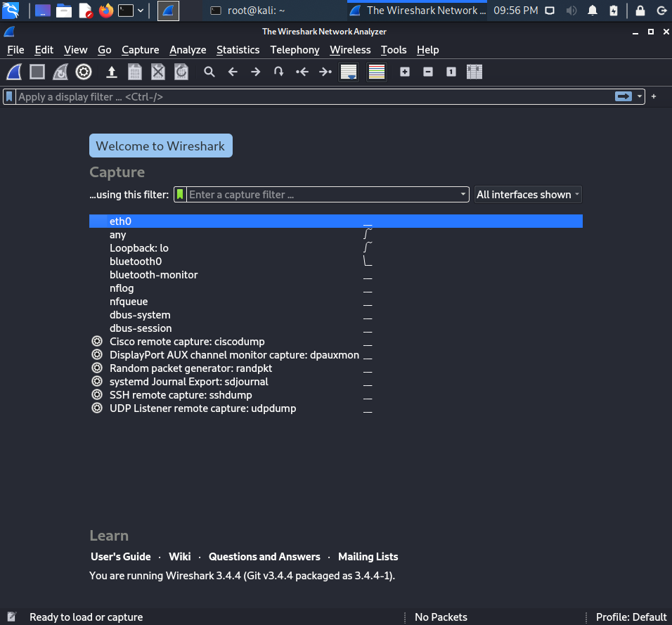Save this capture file icon

pos(135,72)
